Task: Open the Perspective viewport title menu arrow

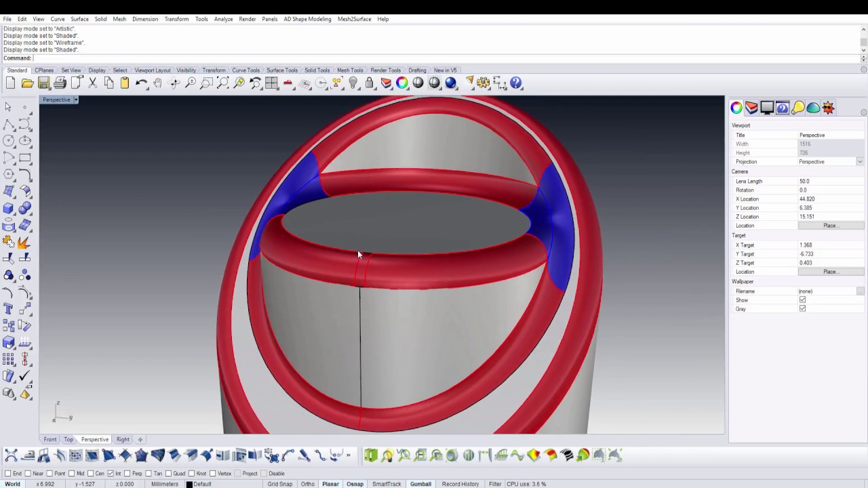Action: 76,100
